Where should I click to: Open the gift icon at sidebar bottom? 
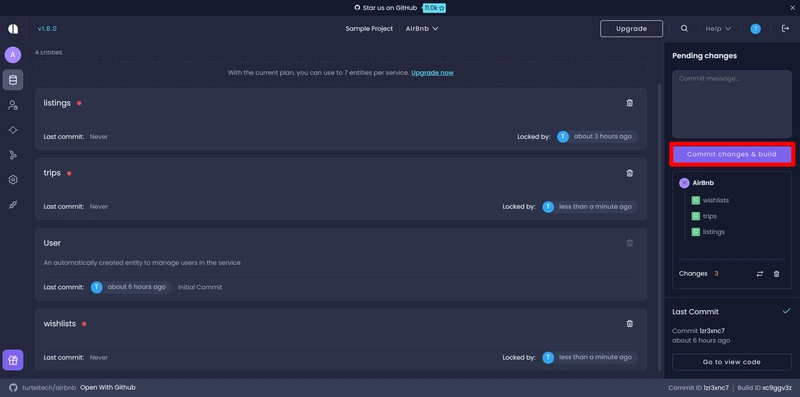tap(13, 360)
